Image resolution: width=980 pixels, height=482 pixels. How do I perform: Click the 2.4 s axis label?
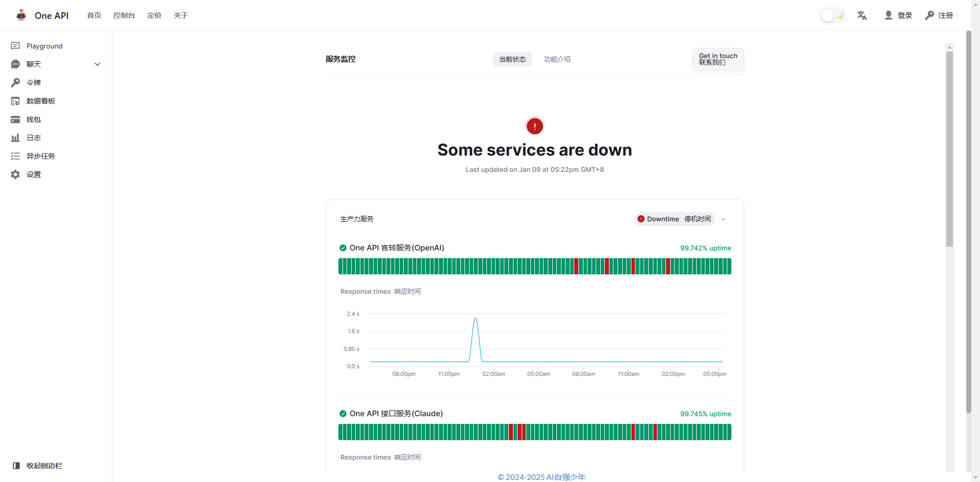(x=353, y=314)
